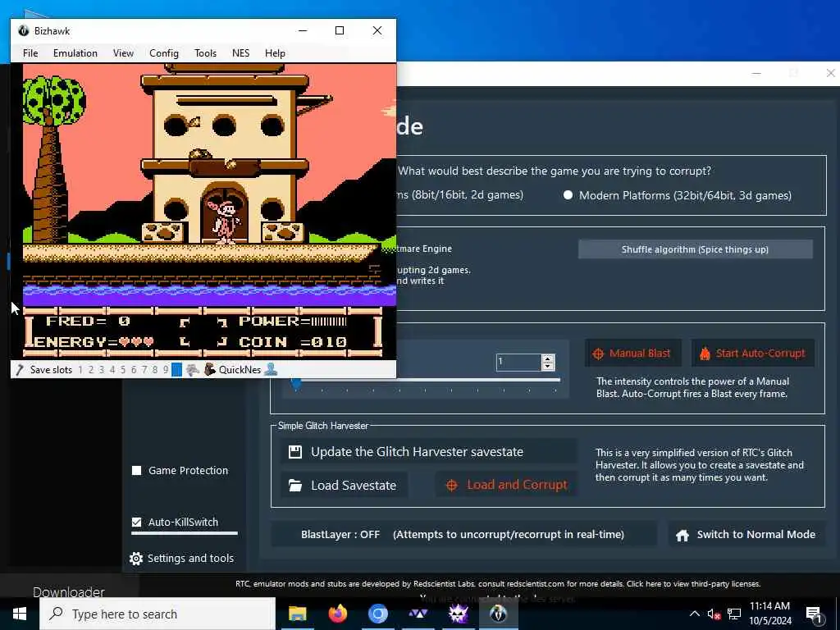
Task: Click the Bizhawk title bar app icon
Action: pos(24,30)
